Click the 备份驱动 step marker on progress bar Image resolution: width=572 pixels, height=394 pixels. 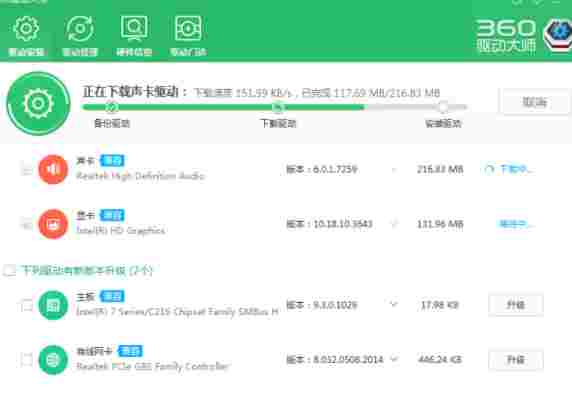pyautogui.click(x=112, y=107)
